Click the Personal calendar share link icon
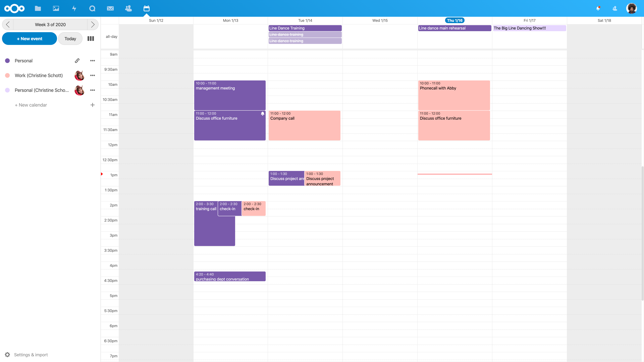Screen dimensions: 644x362 pos(77,61)
